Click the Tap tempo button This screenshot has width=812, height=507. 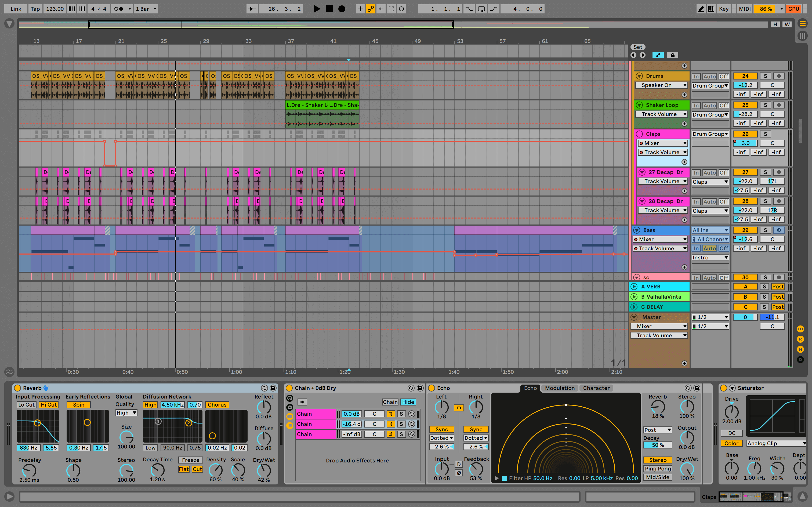click(35, 9)
